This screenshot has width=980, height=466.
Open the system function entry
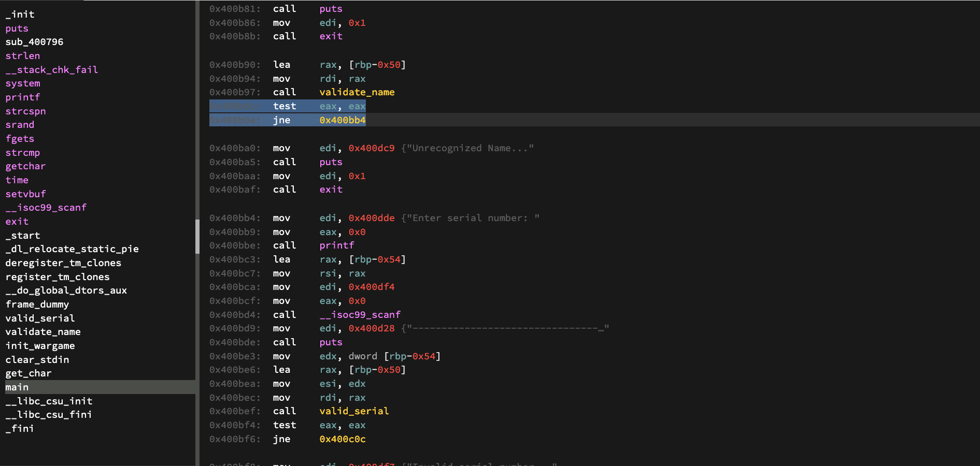click(22, 83)
